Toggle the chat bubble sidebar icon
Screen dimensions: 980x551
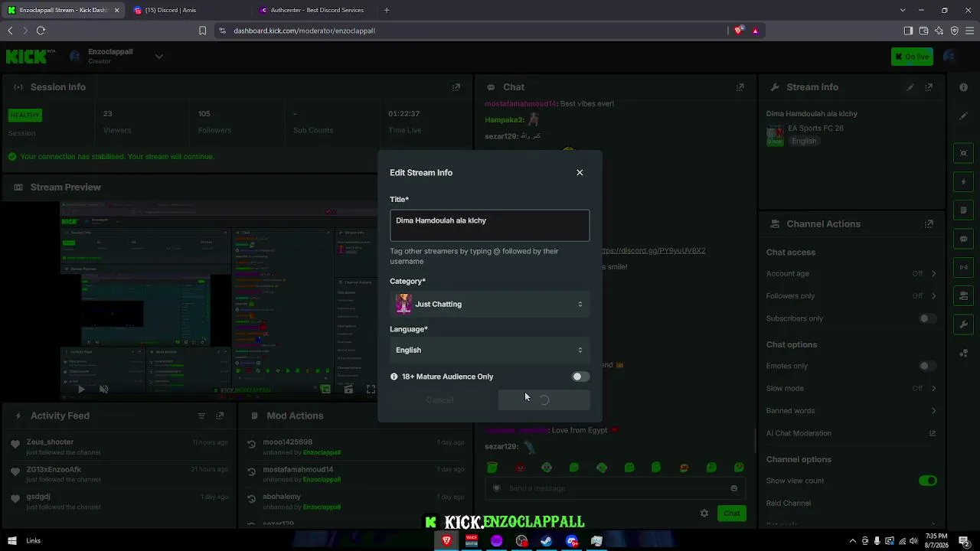point(964,239)
